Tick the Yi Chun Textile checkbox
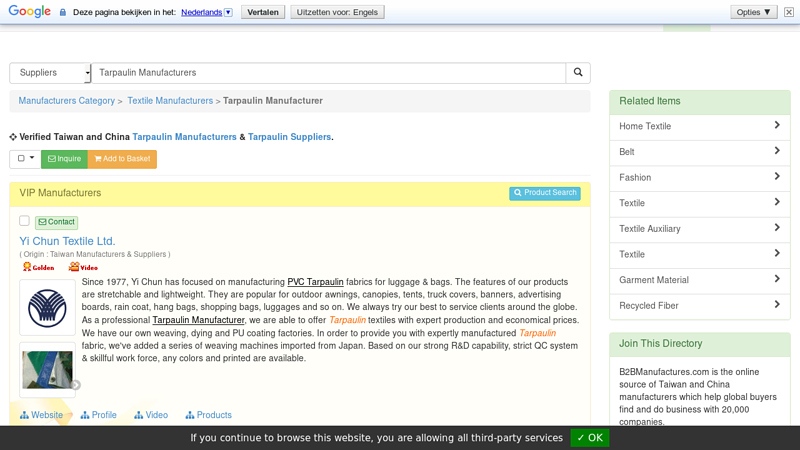800x450 pixels. pos(25,221)
